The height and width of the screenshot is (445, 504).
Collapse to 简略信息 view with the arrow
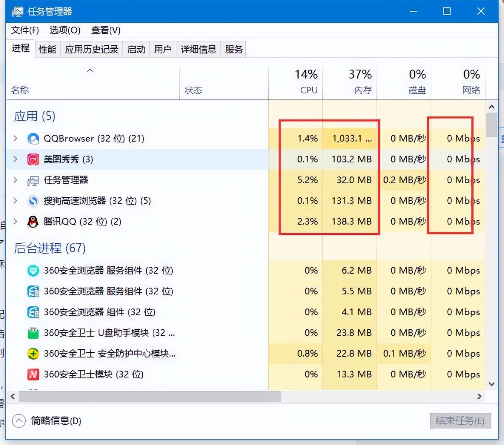pos(19,421)
